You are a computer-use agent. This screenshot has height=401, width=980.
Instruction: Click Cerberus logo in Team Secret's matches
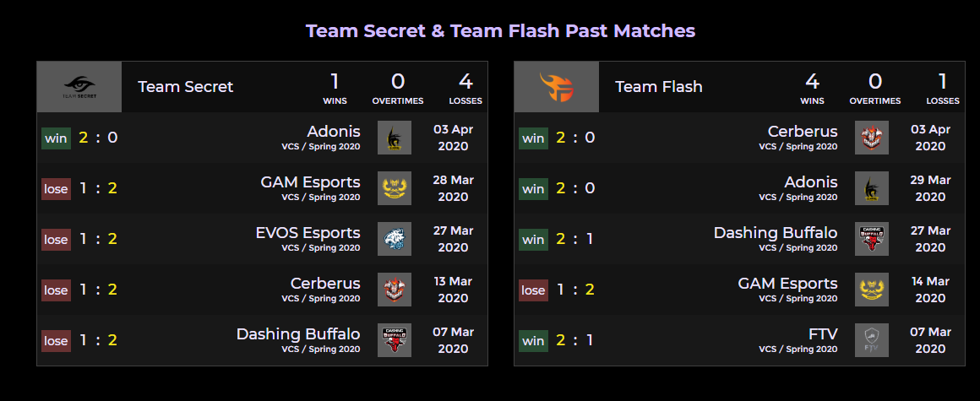click(395, 290)
